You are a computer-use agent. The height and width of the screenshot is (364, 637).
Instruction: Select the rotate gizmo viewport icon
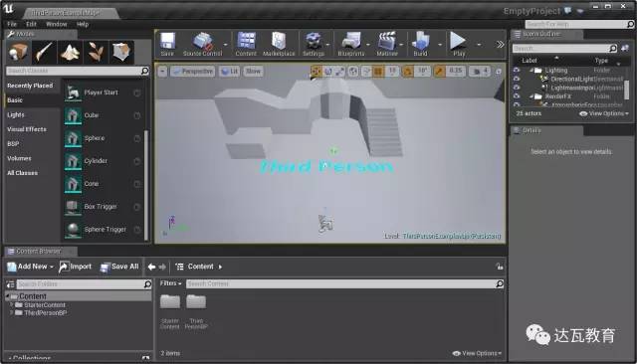pos(327,72)
